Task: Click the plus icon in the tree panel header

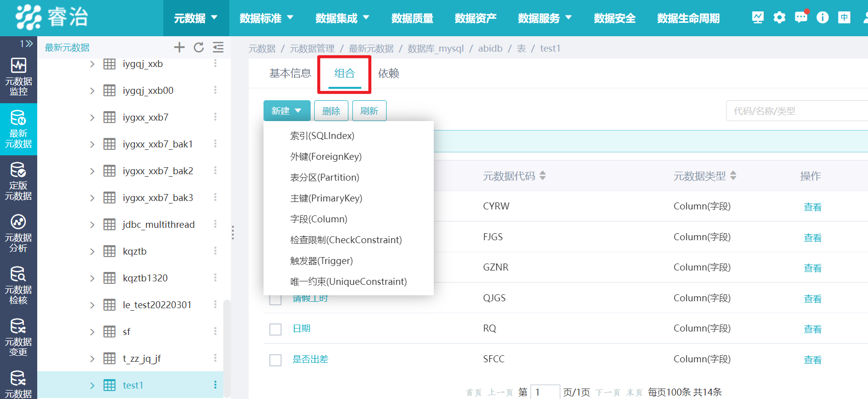Action: [x=179, y=47]
